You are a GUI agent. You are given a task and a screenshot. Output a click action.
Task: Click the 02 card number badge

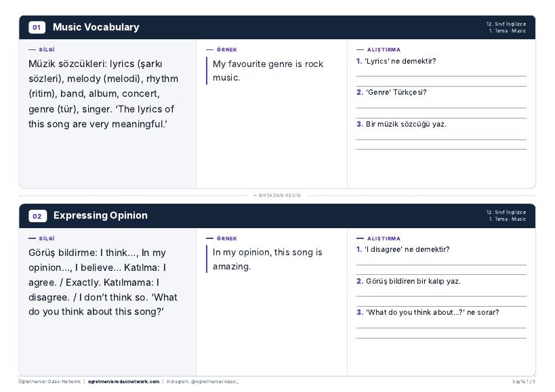37,216
